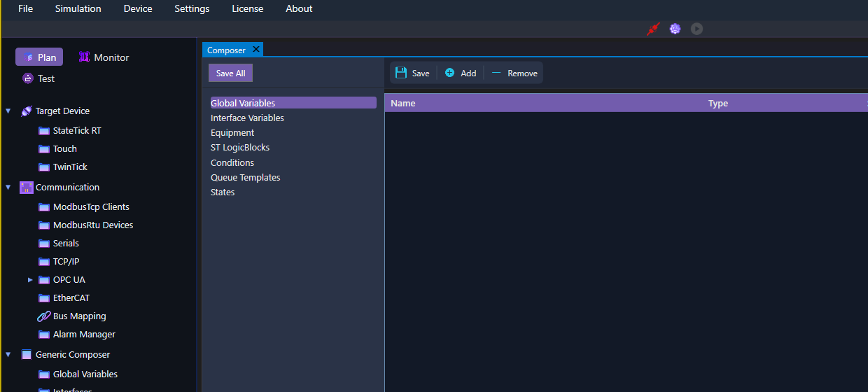Select the TCP/IP label in tree
The height and width of the screenshot is (392, 868).
coord(66,261)
